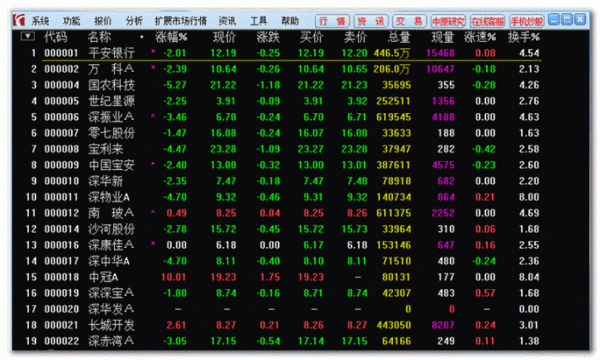Click current volume 15468
This screenshot has height=360, width=600.
coord(440,53)
